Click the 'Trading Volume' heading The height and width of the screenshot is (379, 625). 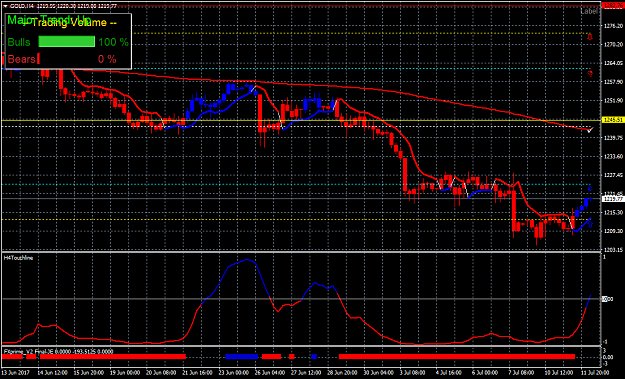[70, 23]
